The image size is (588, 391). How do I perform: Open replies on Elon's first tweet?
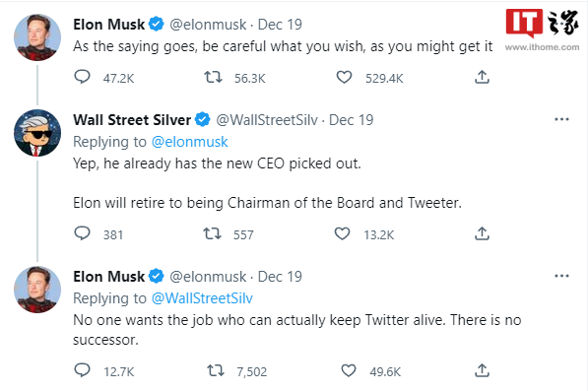tap(82, 77)
